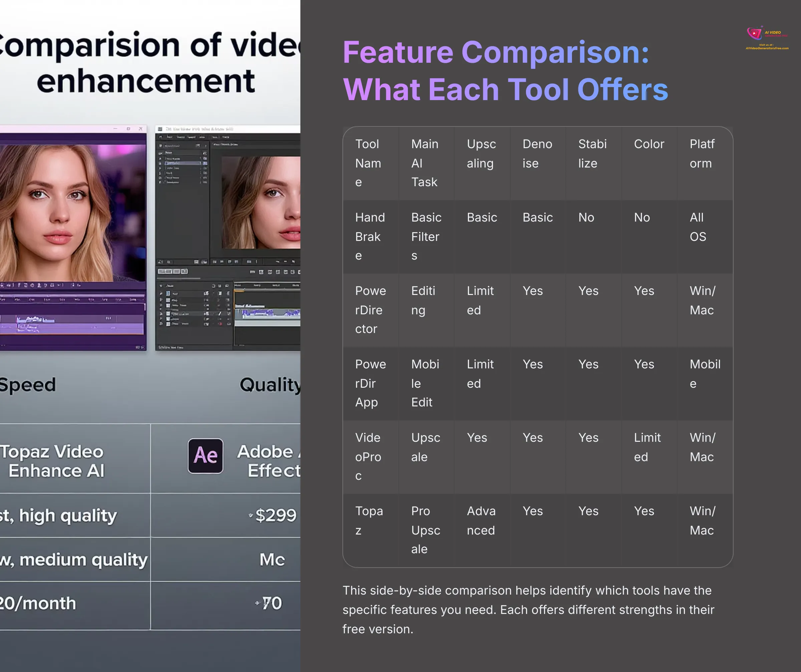Click the 'Color' column header
This screenshot has width=801, height=672.
[x=649, y=163]
